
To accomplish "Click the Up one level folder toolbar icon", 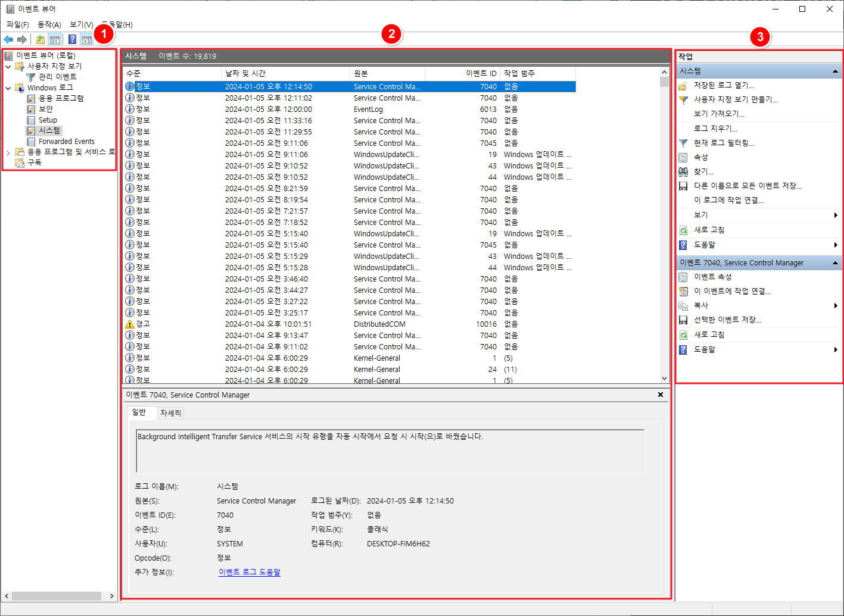I will pyautogui.click(x=40, y=39).
